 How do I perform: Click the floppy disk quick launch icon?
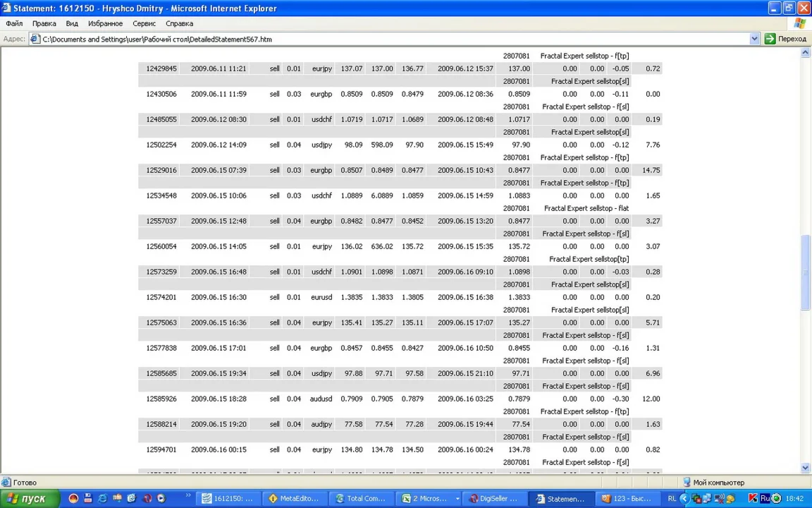tap(88, 499)
